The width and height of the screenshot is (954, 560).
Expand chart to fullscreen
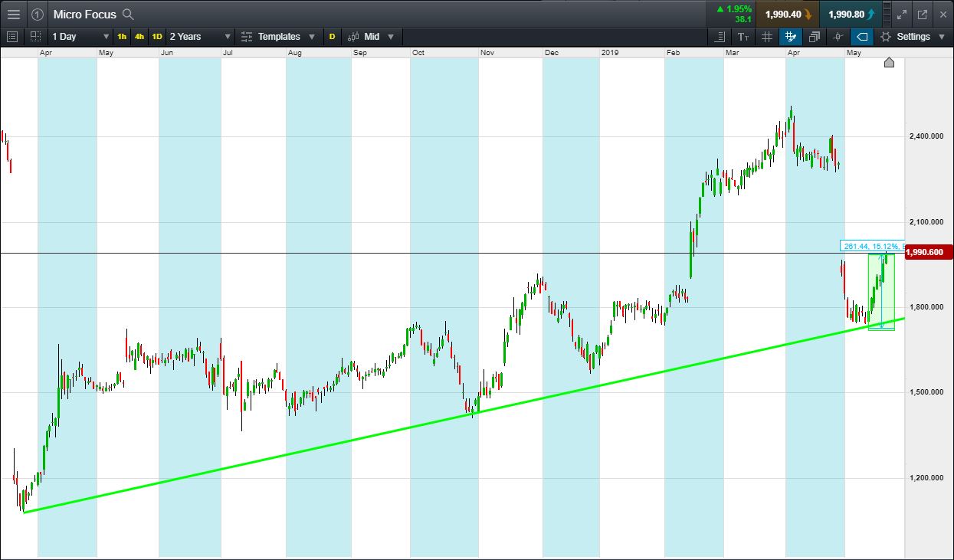903,14
